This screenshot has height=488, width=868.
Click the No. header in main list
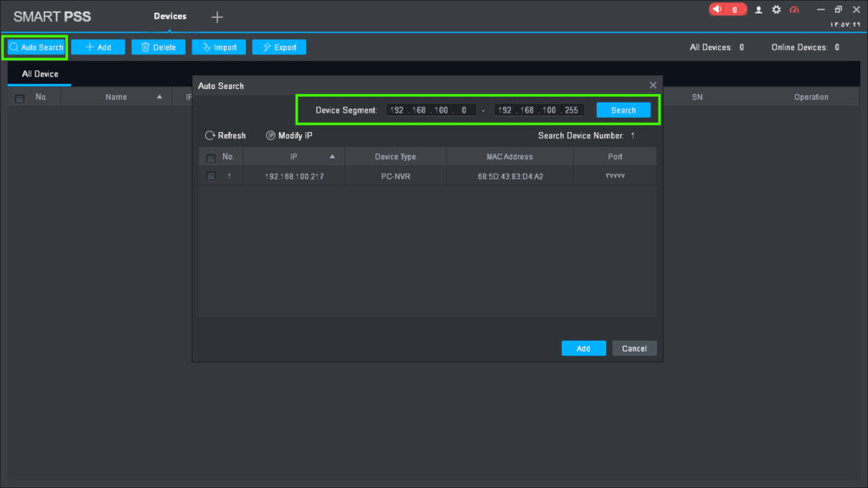click(42, 97)
